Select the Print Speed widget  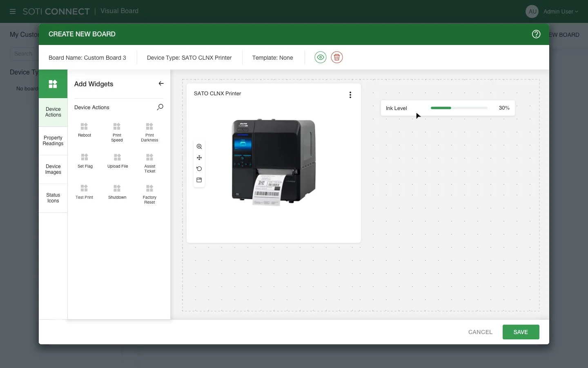tap(117, 132)
